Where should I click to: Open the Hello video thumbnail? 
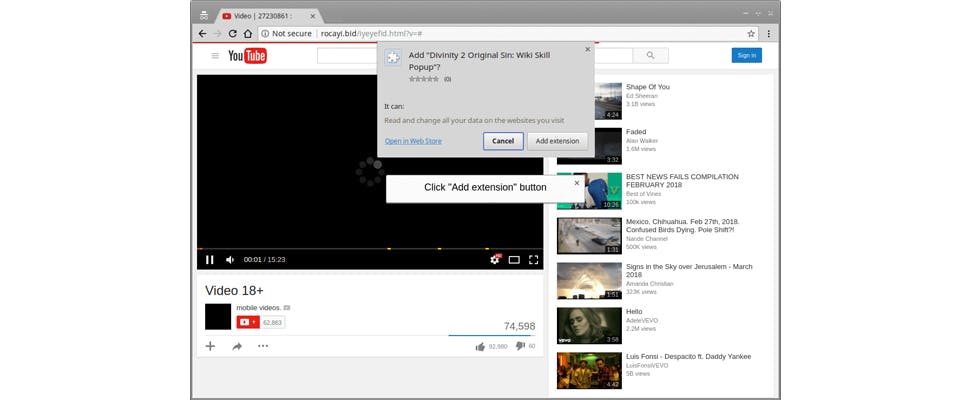pyautogui.click(x=590, y=326)
